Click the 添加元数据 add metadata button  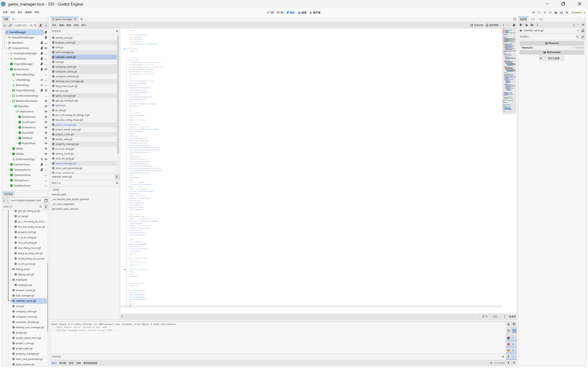point(551,58)
